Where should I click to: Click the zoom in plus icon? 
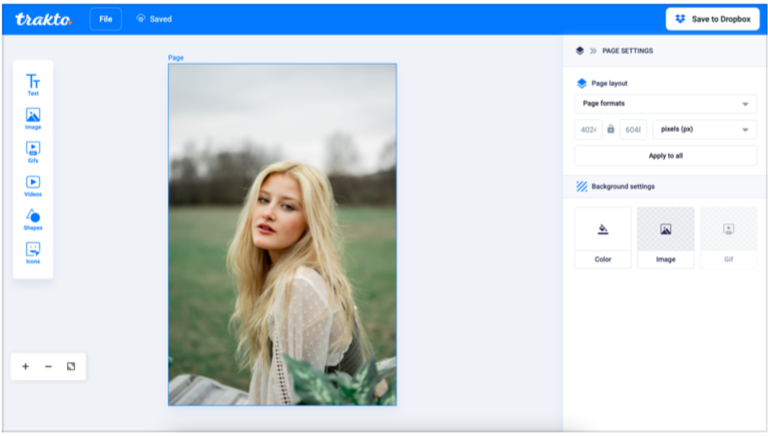[26, 367]
